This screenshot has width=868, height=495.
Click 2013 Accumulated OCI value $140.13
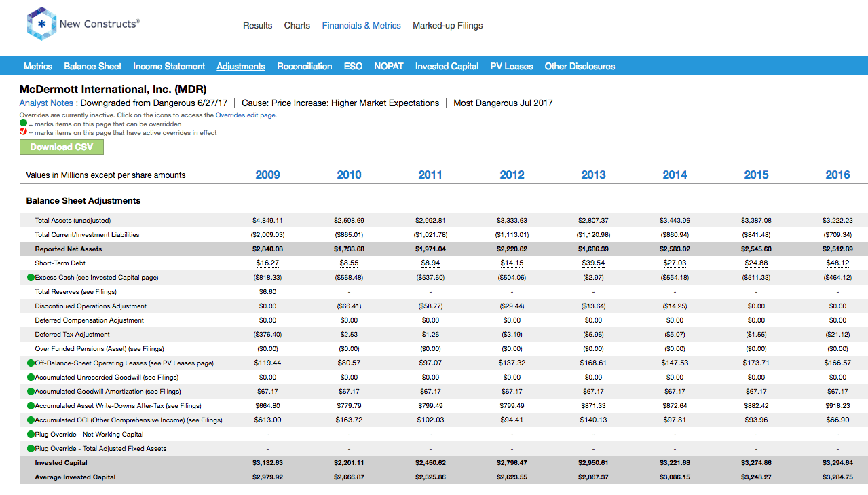click(593, 420)
